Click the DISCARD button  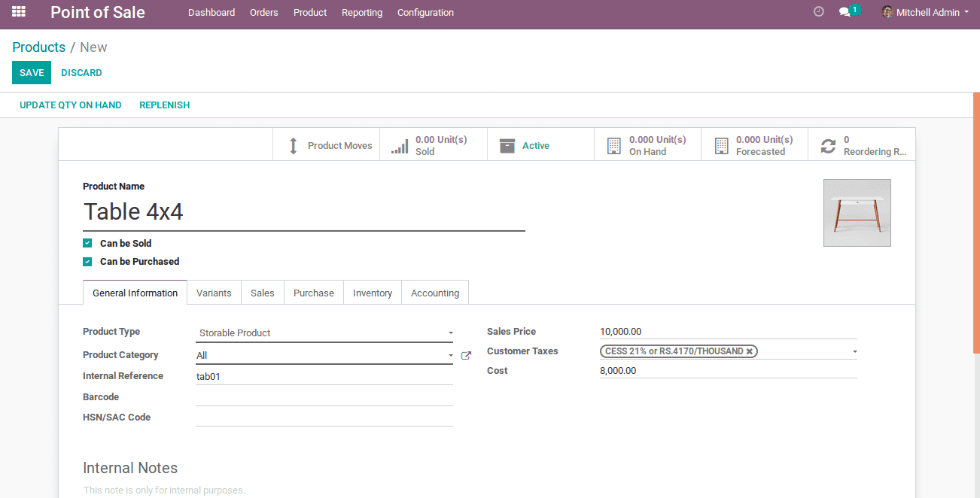coord(81,73)
